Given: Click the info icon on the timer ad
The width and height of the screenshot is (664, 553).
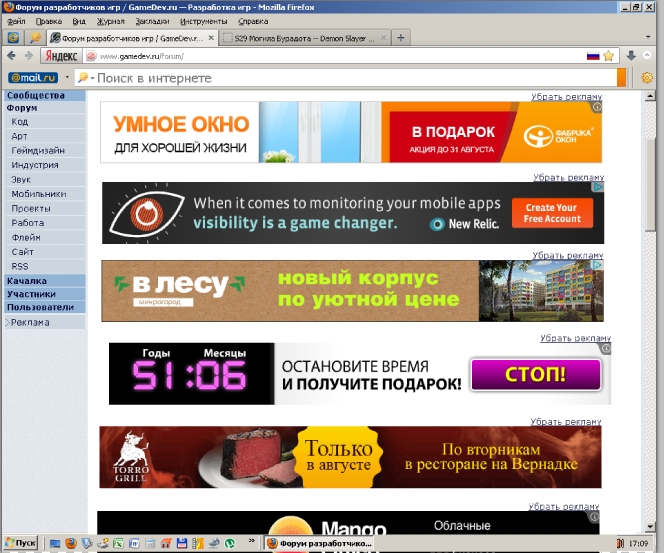Looking at the screenshot, I should click(606, 348).
